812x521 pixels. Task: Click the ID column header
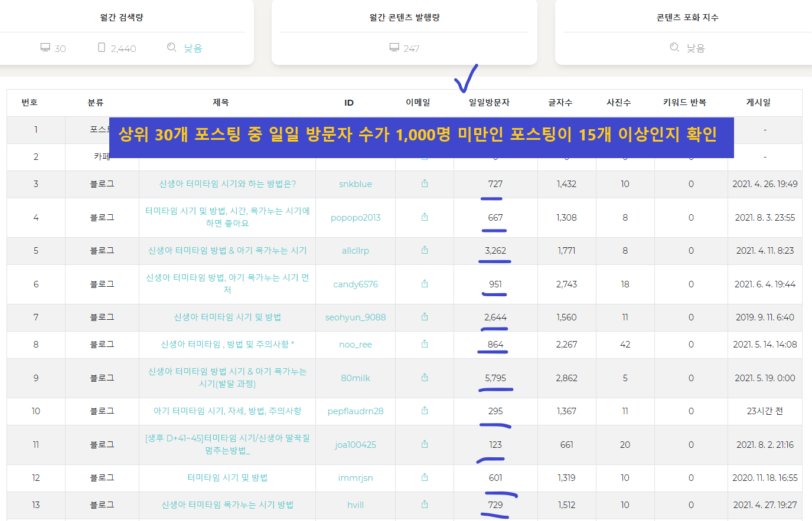(349, 103)
